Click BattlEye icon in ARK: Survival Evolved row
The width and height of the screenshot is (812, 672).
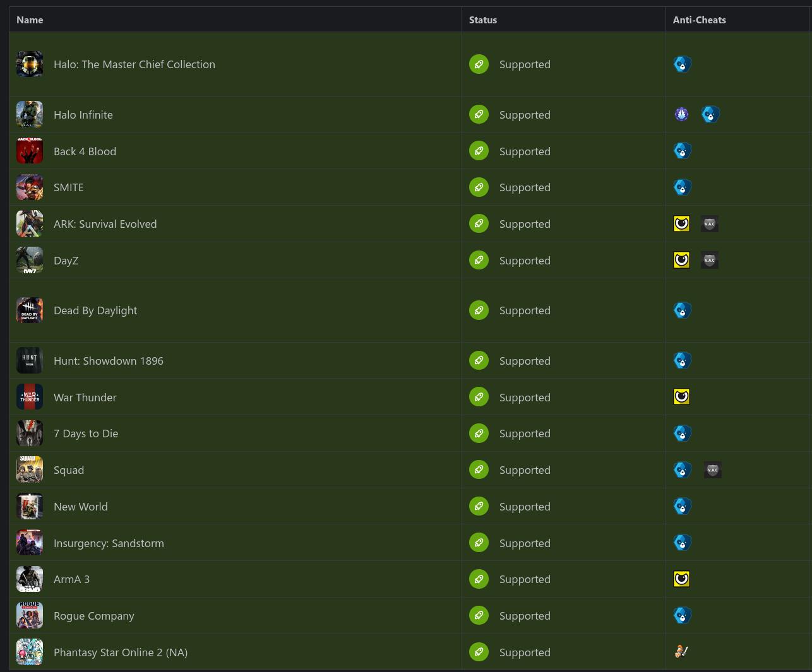point(682,224)
